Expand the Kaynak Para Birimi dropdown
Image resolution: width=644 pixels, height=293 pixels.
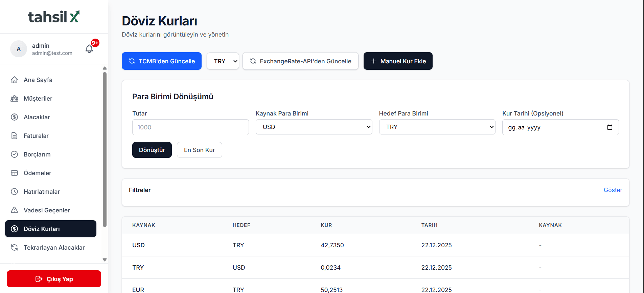tap(314, 127)
